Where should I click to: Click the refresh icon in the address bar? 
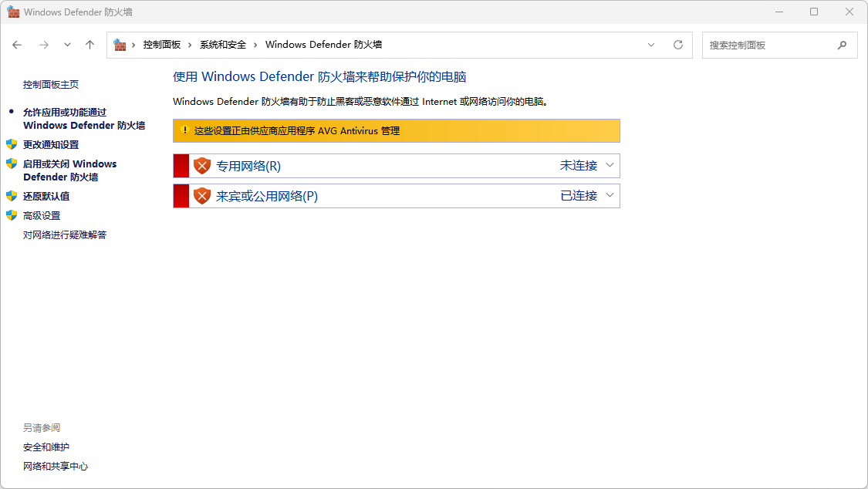pos(678,45)
